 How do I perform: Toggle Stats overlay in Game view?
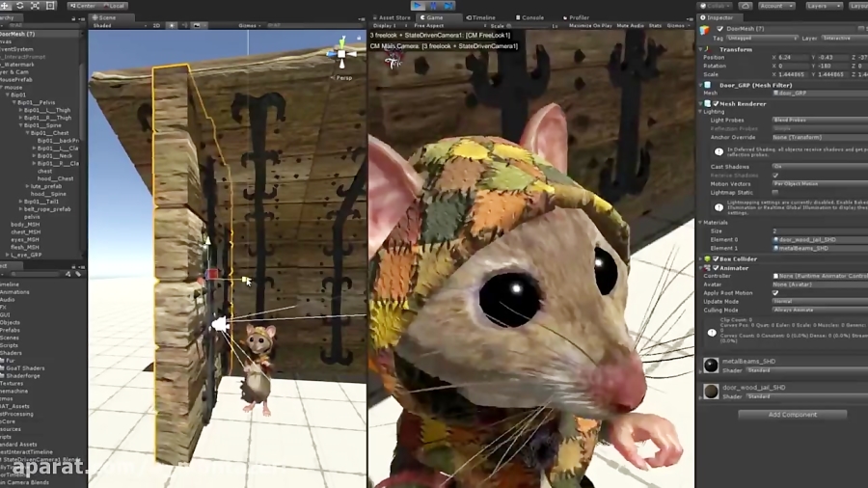[x=655, y=25]
